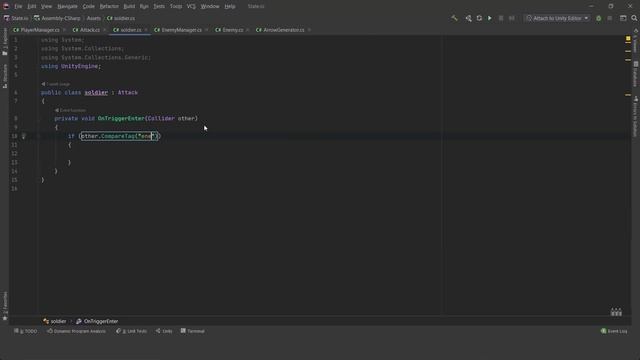The height and width of the screenshot is (360, 640).
Task: Click the Attack base class name
Action: 128,93
